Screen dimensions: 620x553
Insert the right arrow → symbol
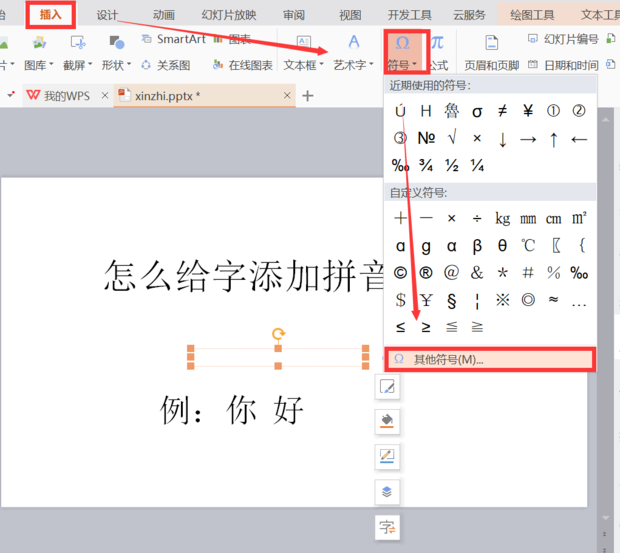[528, 139]
